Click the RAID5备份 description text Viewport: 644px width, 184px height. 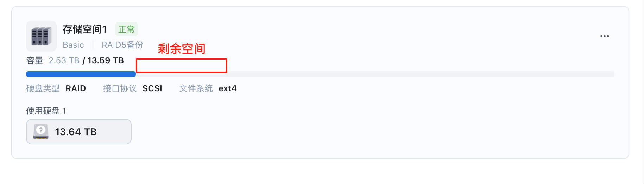click(x=122, y=45)
